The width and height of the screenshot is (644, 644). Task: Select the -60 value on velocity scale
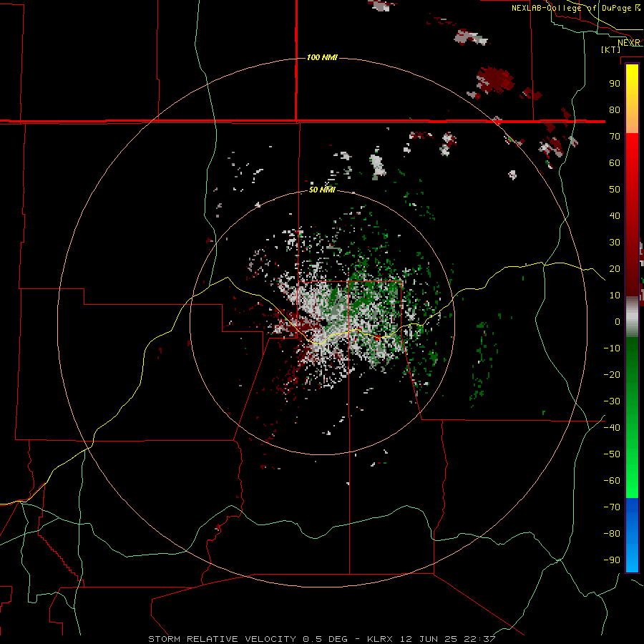612,481
